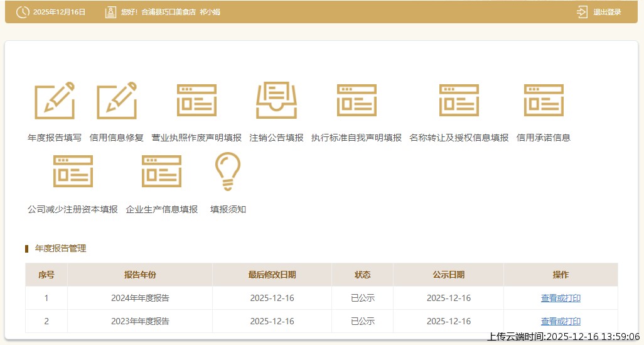Open the 信用承诺信息 icon
The width and height of the screenshot is (644, 345).
point(544,101)
